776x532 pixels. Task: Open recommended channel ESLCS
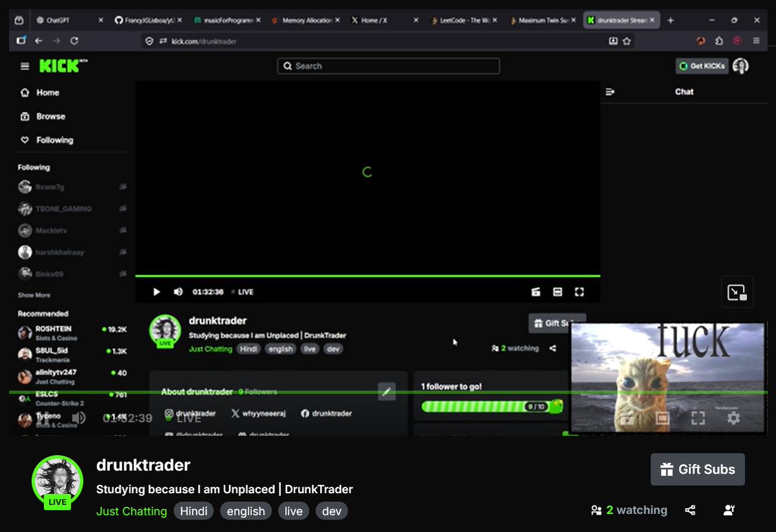pyautogui.click(x=71, y=398)
